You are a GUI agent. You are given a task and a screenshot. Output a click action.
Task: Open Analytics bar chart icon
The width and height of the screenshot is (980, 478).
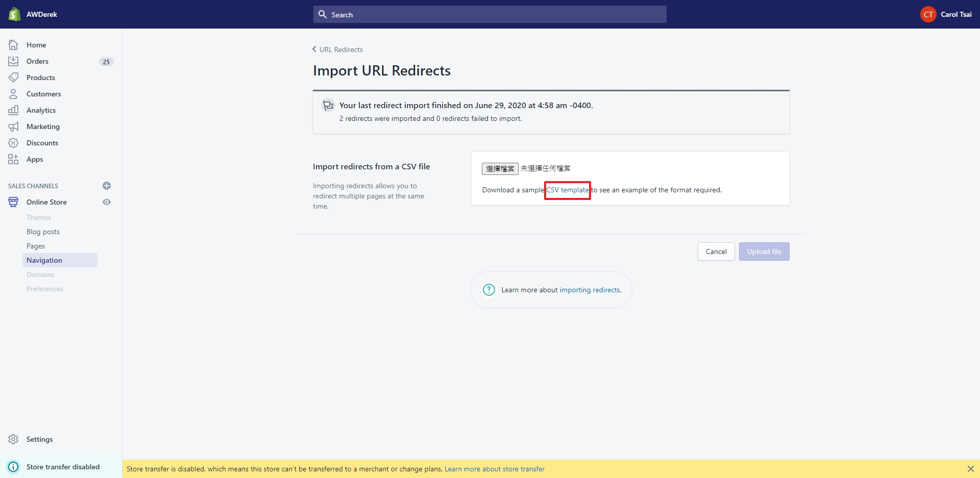(x=13, y=110)
